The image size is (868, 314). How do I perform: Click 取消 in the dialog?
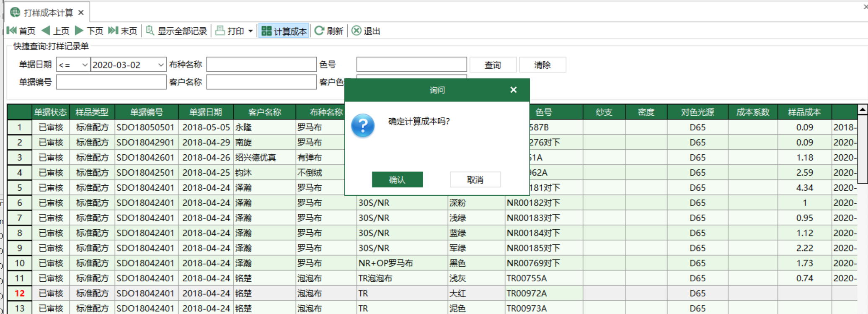coord(475,180)
